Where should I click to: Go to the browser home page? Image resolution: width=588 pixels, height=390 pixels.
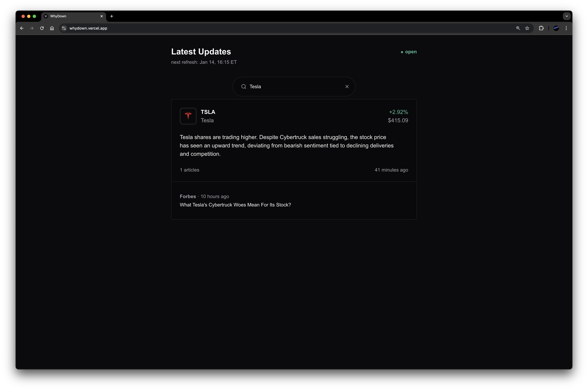point(52,28)
